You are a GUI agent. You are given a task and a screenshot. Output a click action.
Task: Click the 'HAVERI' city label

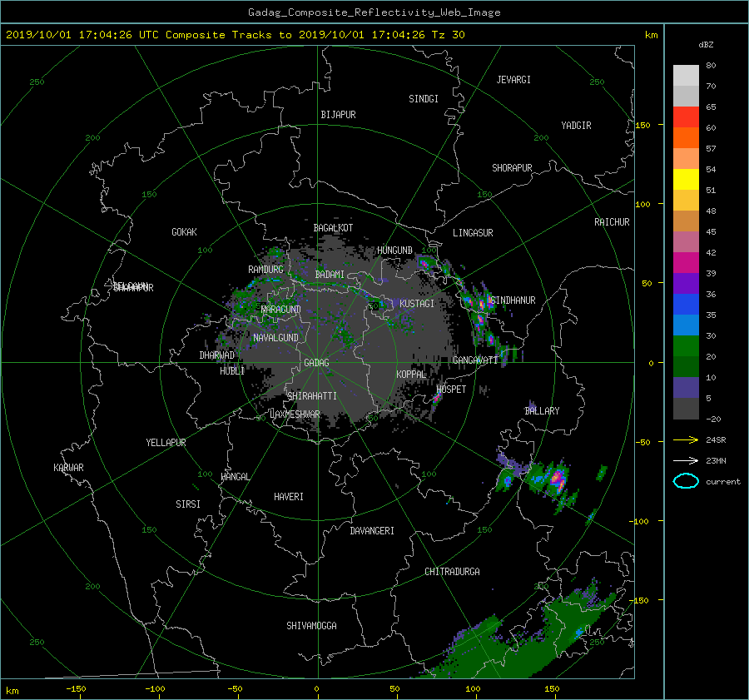coord(289,497)
